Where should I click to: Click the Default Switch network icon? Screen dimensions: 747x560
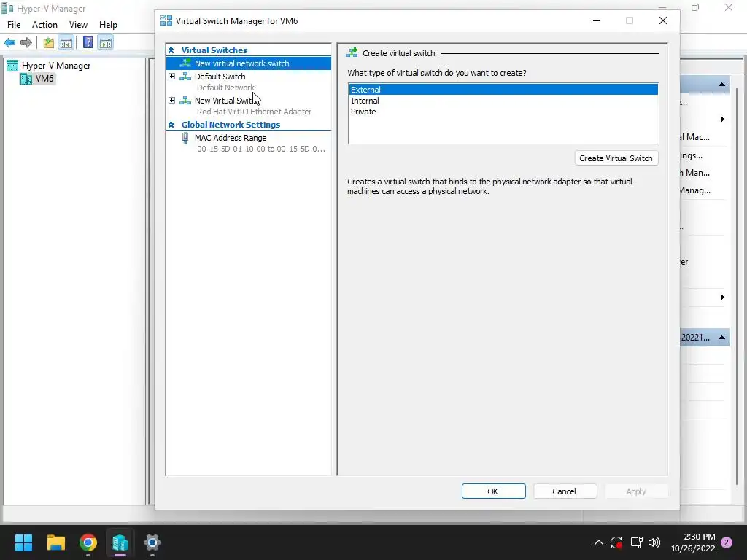tap(185, 76)
